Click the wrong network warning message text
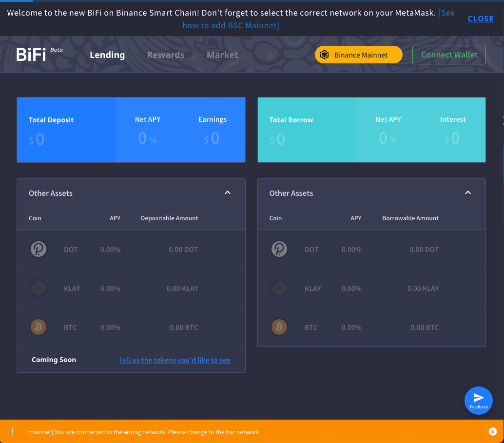 [x=143, y=432]
